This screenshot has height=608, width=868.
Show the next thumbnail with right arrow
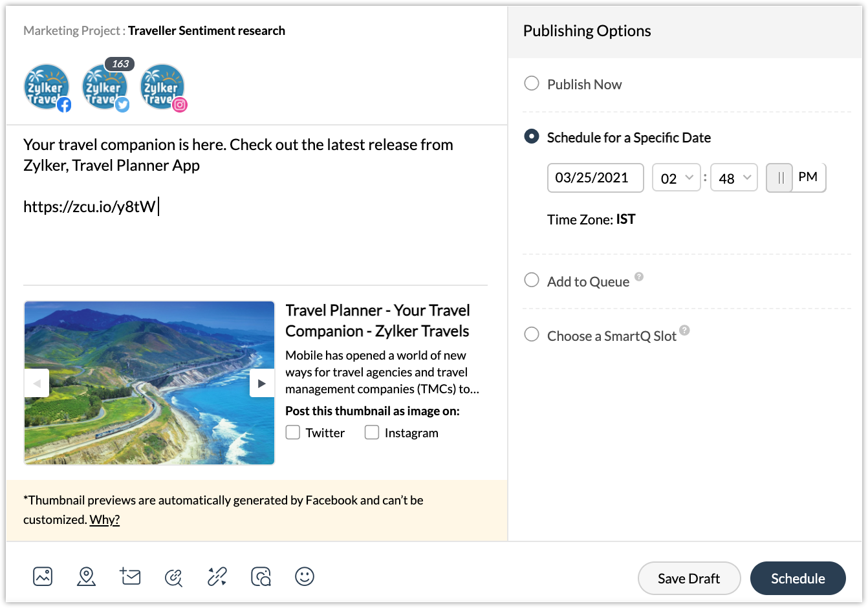(x=262, y=384)
